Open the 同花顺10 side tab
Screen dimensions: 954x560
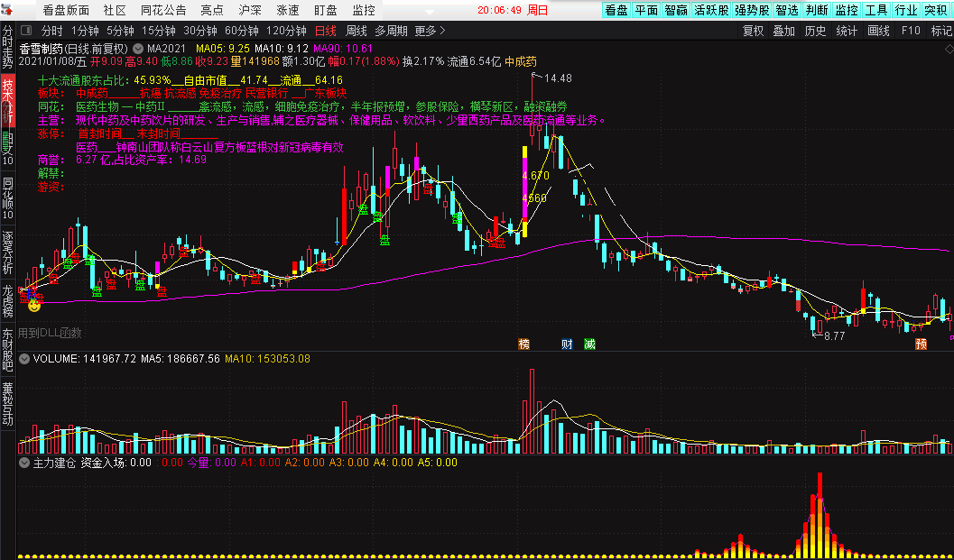pyautogui.click(x=7, y=198)
